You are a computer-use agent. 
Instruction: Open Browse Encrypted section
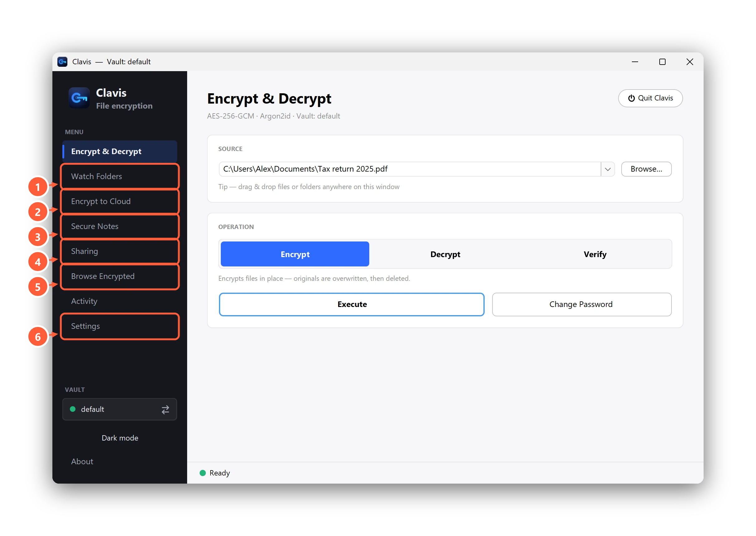pos(120,276)
